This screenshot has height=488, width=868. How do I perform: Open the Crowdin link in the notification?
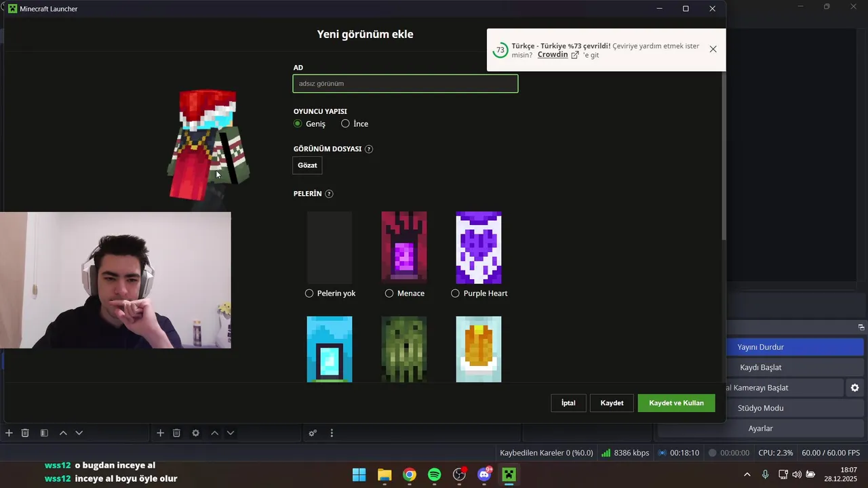pos(553,55)
